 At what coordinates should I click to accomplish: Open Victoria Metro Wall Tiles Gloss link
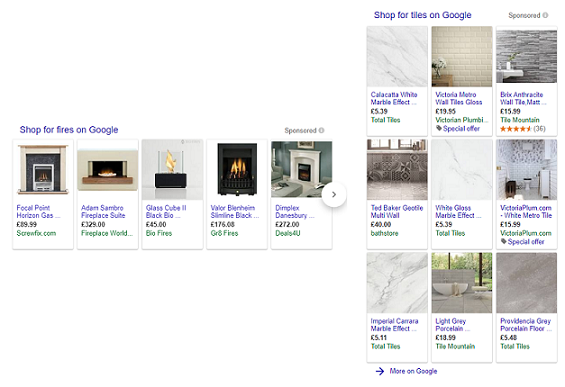(x=459, y=98)
